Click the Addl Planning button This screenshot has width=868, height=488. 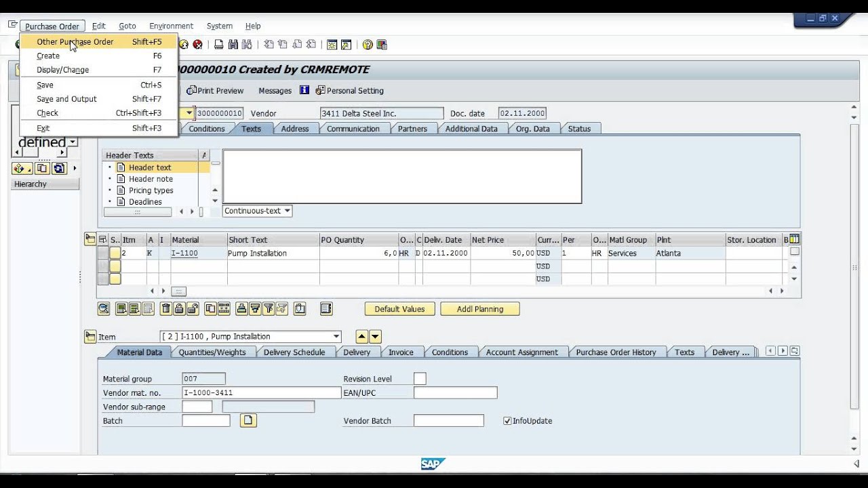click(480, 309)
